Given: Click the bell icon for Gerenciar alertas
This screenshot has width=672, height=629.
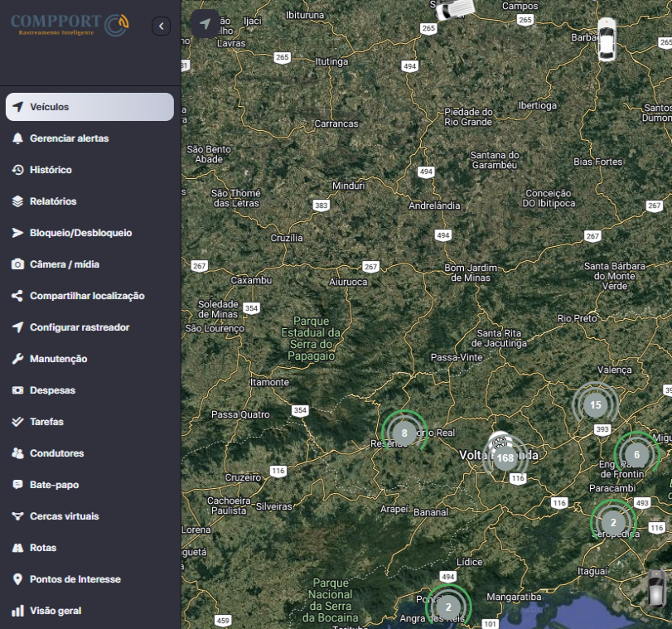Looking at the screenshot, I should [x=17, y=138].
